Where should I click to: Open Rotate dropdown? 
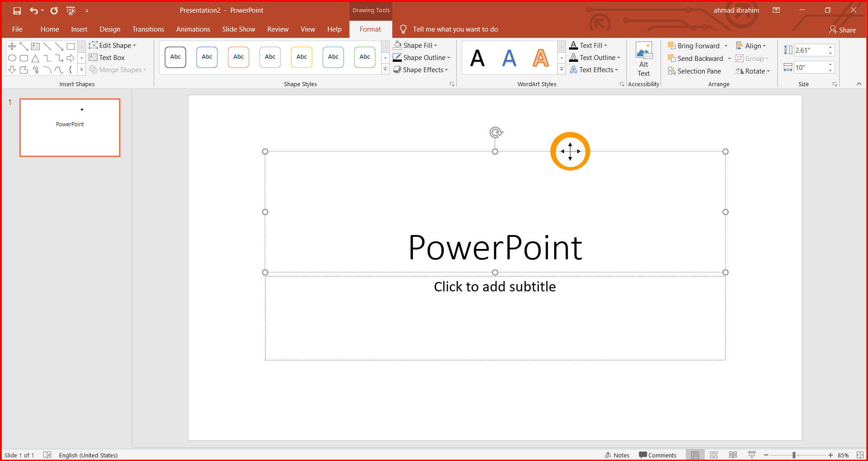tap(753, 71)
